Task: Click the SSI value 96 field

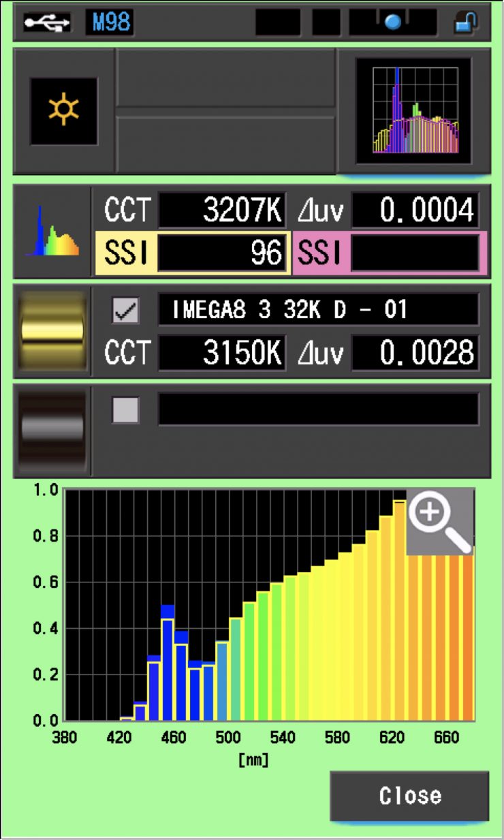Action: (x=221, y=253)
